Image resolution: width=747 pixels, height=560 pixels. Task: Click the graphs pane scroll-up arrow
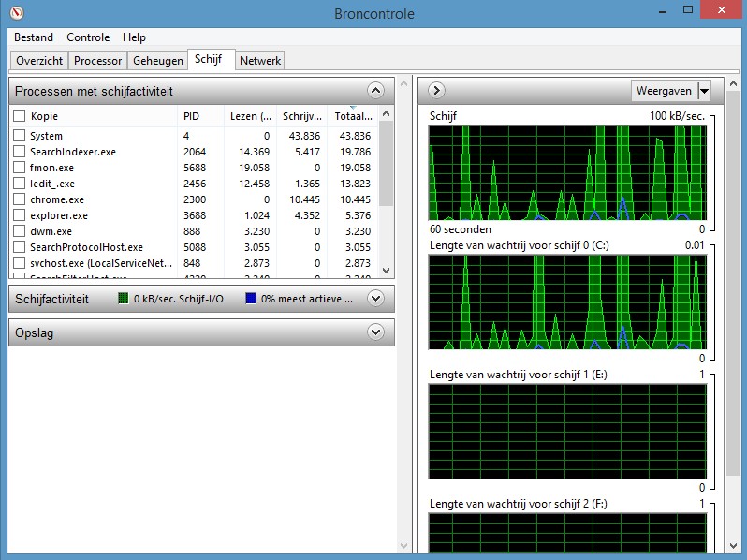point(733,83)
